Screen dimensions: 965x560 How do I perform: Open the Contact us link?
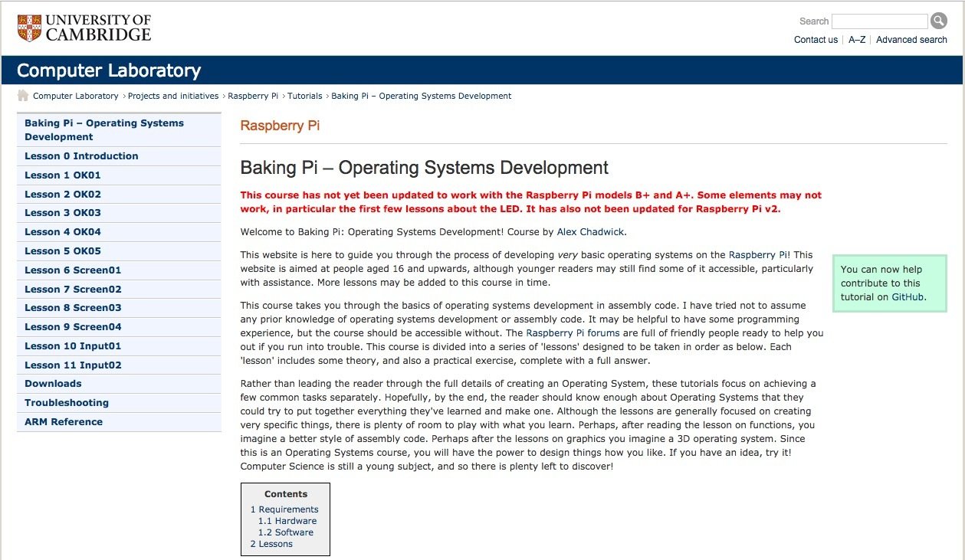816,40
